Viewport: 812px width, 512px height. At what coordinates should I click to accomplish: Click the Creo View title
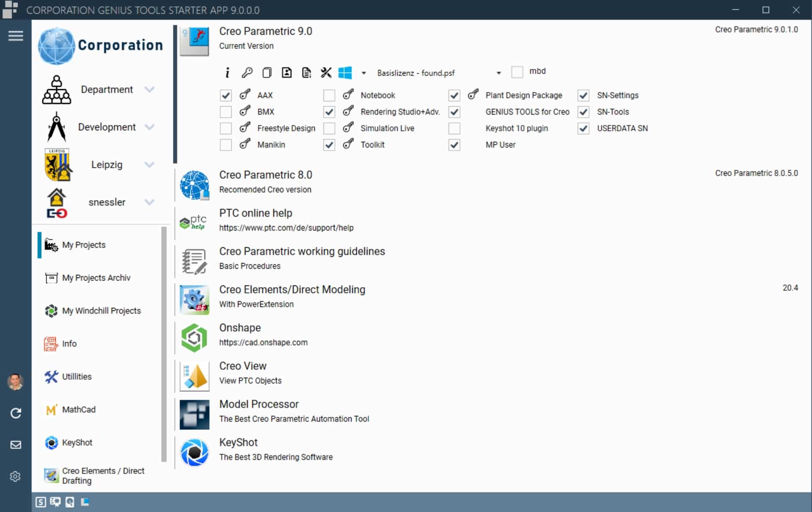pyautogui.click(x=243, y=366)
